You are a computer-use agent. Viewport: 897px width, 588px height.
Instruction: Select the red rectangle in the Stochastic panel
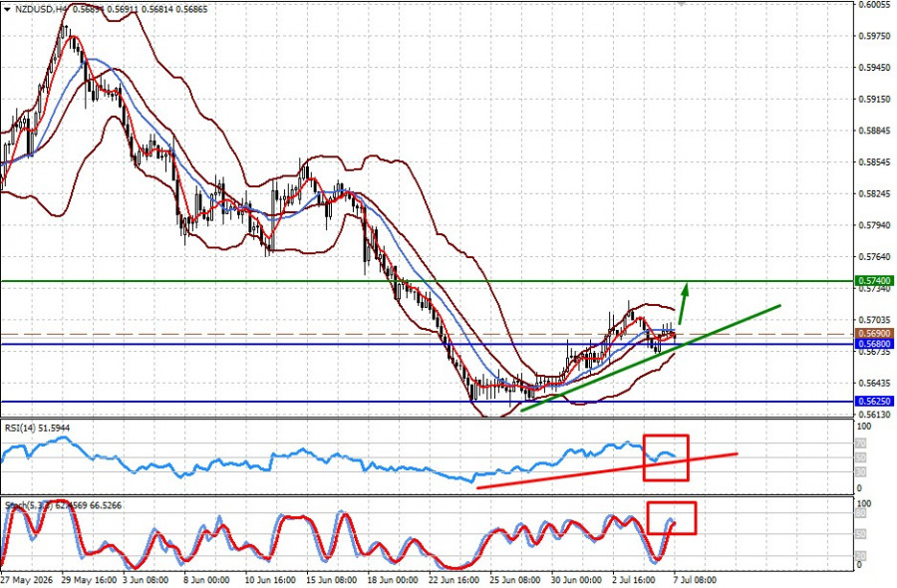coord(672,518)
